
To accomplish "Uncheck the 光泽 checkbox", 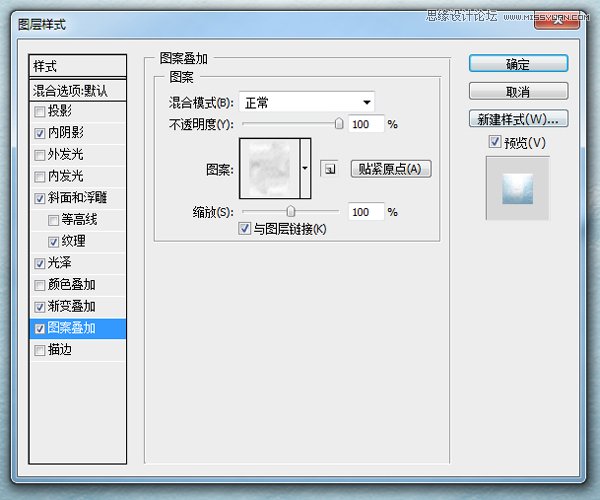I will coord(40,263).
